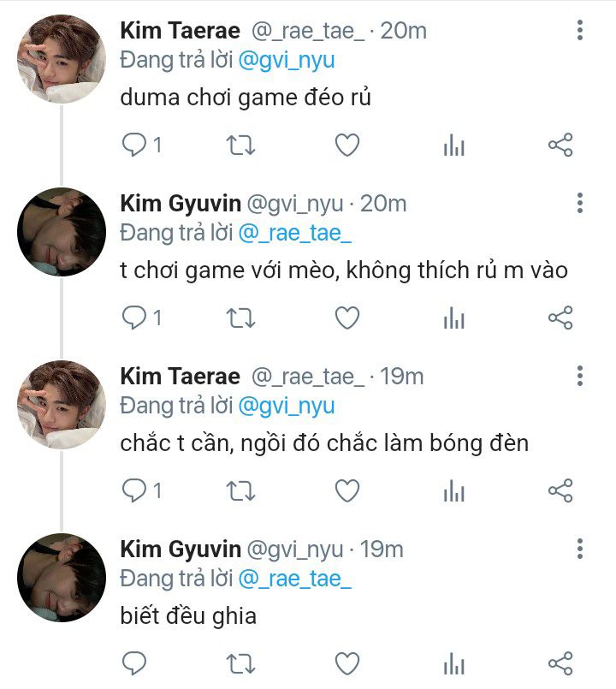The height and width of the screenshot is (689, 616).
Task: Like the "duma chơi game đéo rủ" tweet
Action: [346, 146]
